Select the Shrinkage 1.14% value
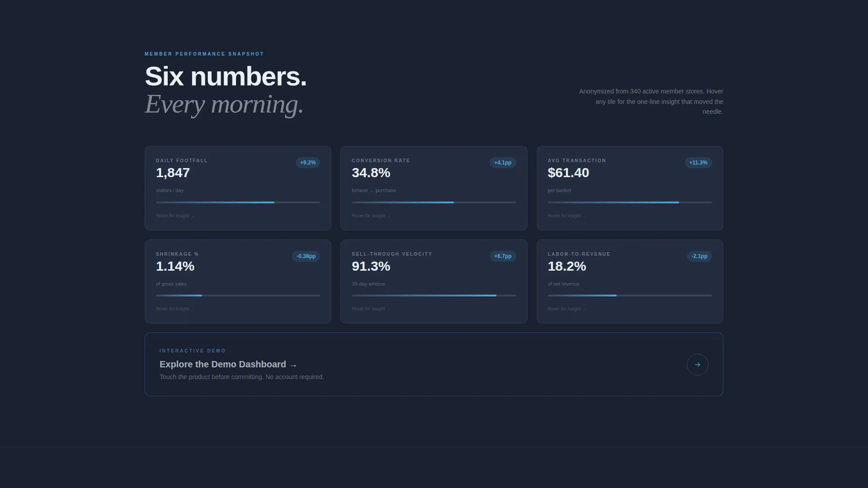The height and width of the screenshot is (488, 868). coord(175,266)
